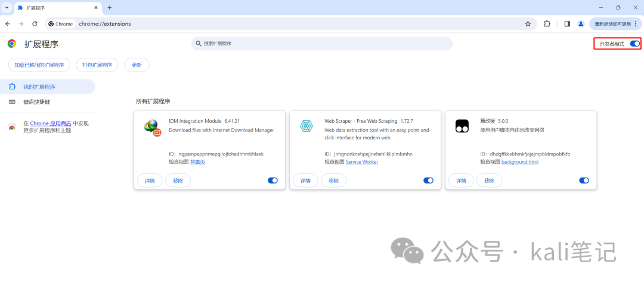Viewport: 644px width, 286px height.
Task: Click the 搜索扩展程序 search field
Action: click(x=322, y=43)
